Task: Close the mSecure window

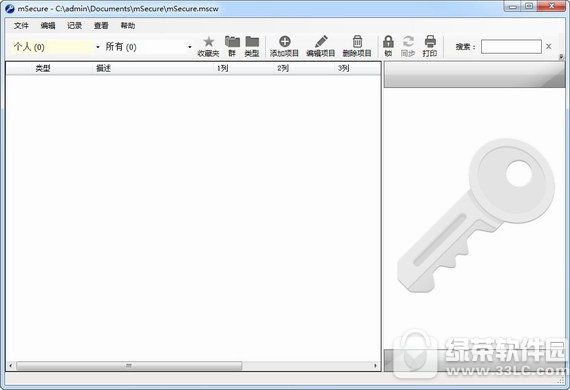Action: (551, 6)
